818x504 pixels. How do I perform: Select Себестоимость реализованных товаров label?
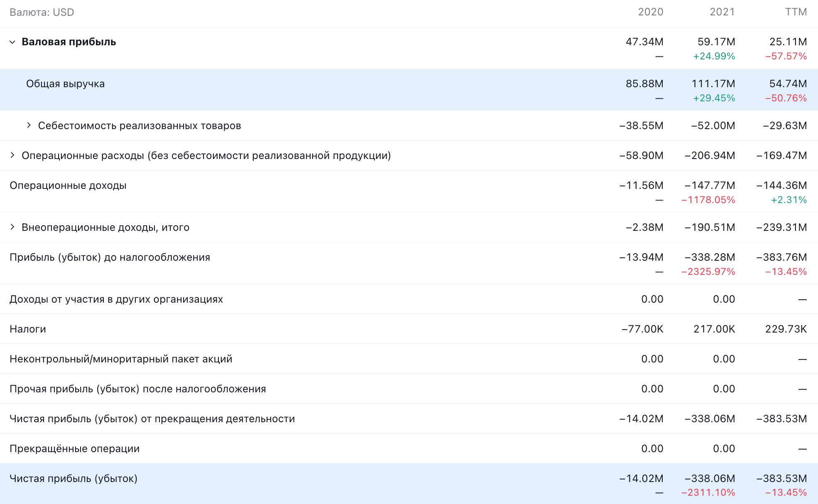[x=140, y=126]
